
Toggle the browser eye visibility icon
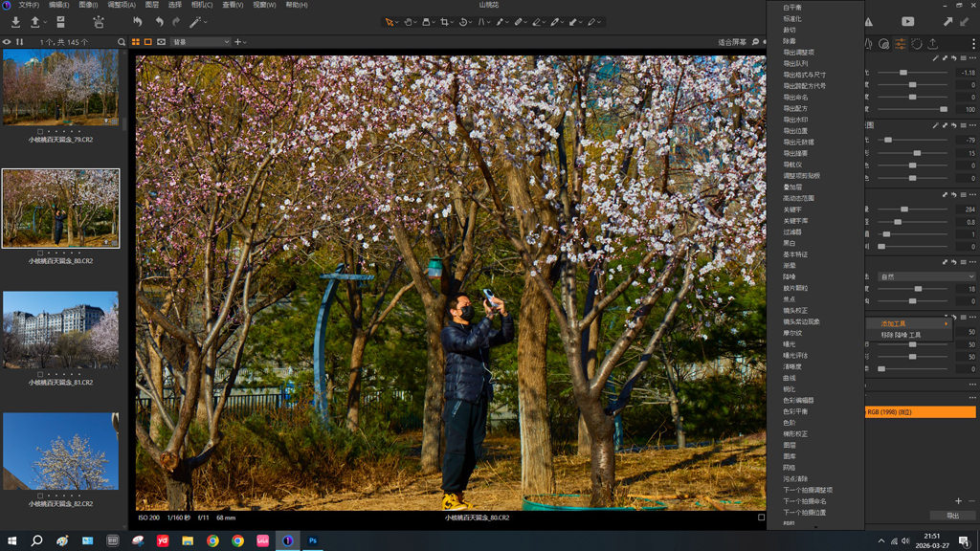(7, 42)
